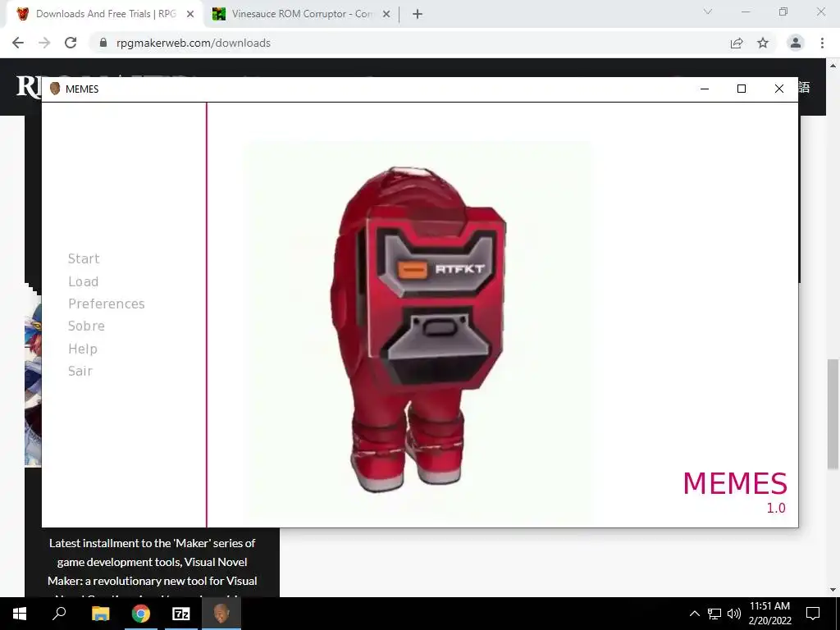Click the MEMES window title icon
The image size is (840, 630).
click(55, 89)
